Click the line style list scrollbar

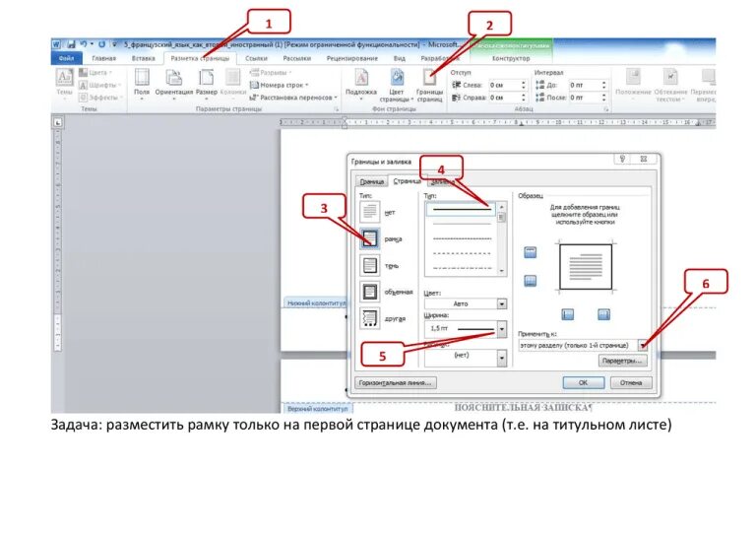click(501, 238)
